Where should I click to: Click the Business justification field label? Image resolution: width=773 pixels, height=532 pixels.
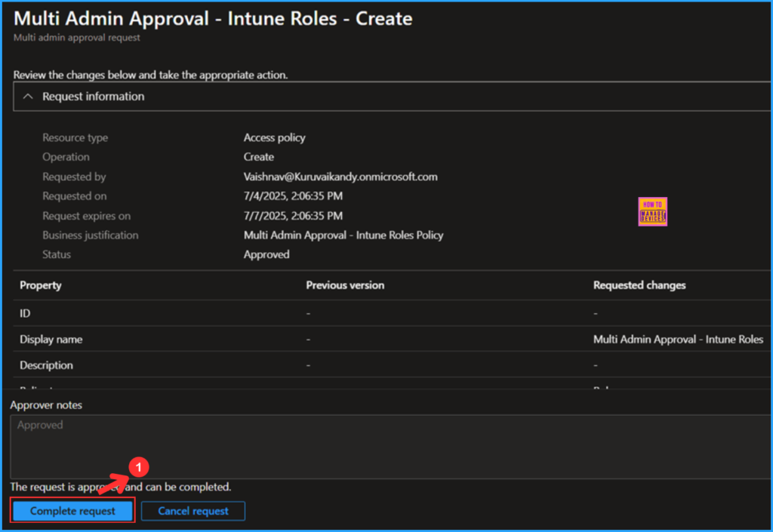point(91,235)
